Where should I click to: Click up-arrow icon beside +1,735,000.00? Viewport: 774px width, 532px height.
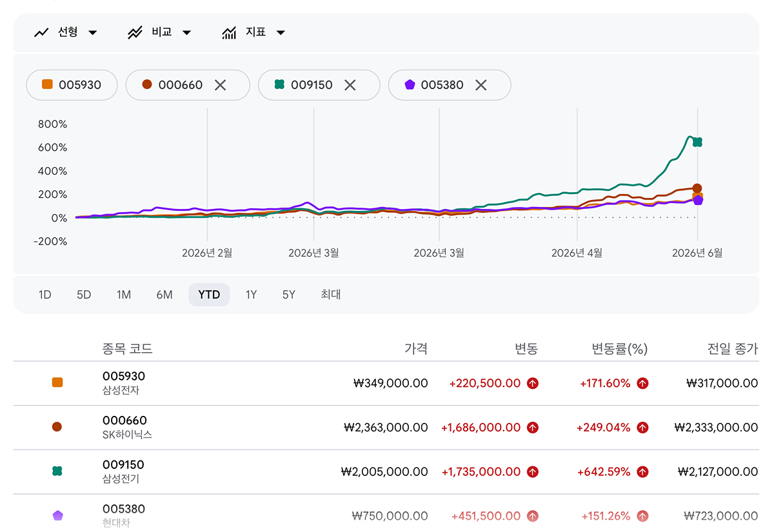[533, 472]
